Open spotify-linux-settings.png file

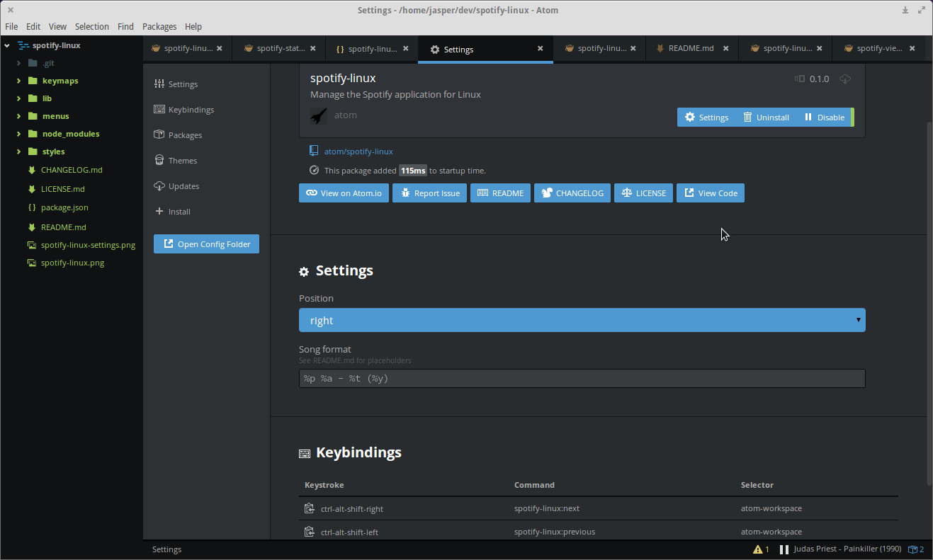[x=88, y=245]
